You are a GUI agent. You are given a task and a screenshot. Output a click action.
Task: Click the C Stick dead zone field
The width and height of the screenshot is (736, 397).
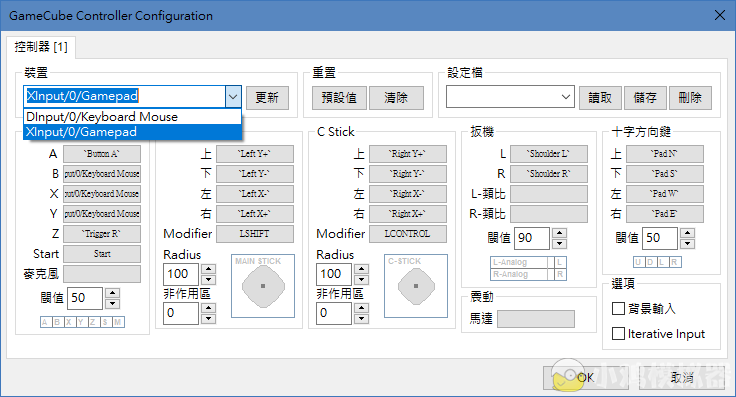[334, 313]
